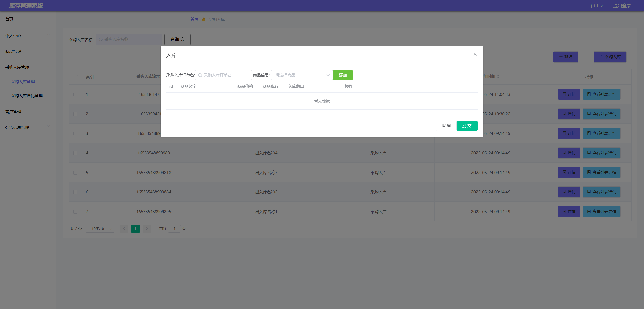Check the checkbox for row 5
The height and width of the screenshot is (309, 644).
click(x=75, y=173)
